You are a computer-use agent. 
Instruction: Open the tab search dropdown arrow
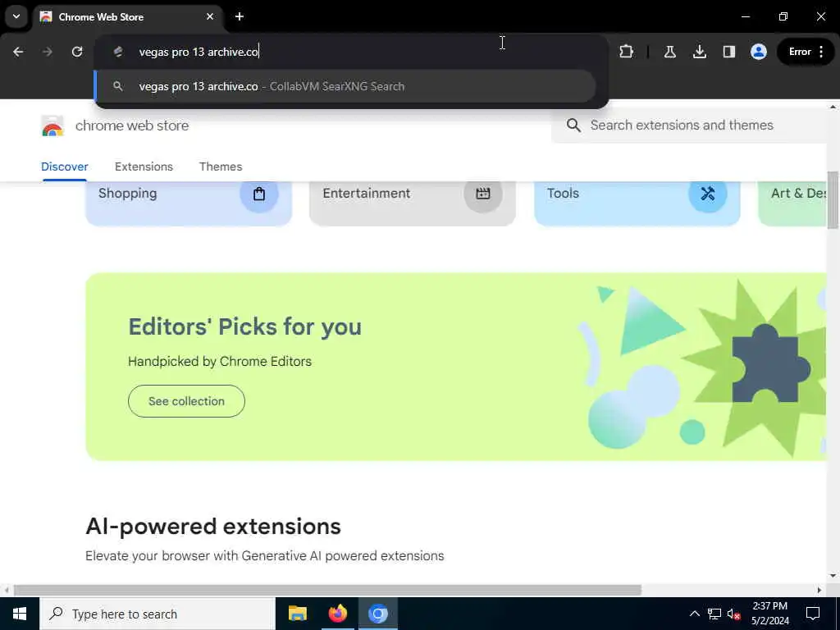16,16
